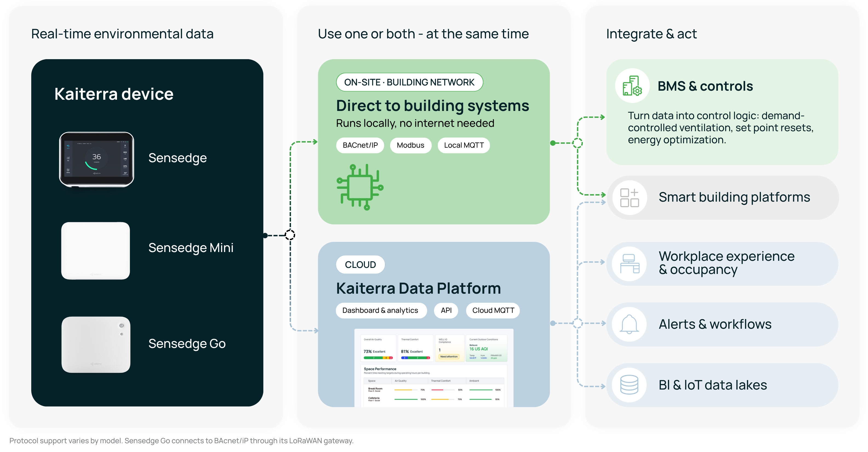The height and width of the screenshot is (452, 868).
Task: Click the Sensedge Mini label
Action: (191, 248)
